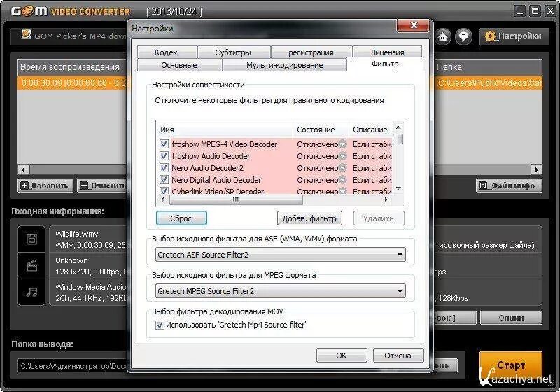Uncheck ffdshow MPEG-4 Video Decoder checkbox

pyautogui.click(x=164, y=144)
